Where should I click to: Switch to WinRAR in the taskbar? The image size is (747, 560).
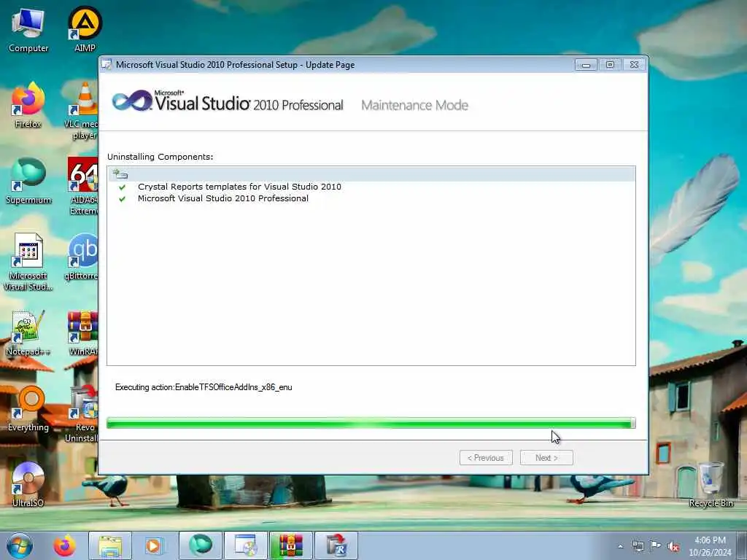[290, 545]
